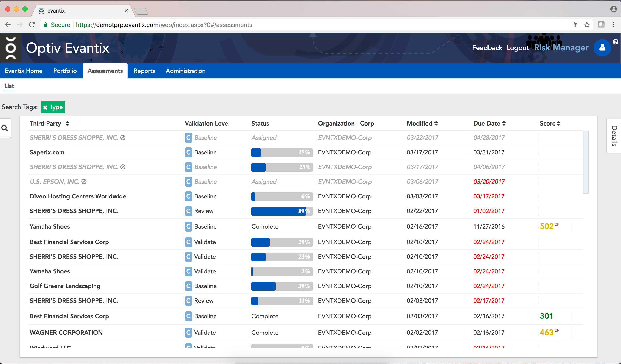Click the new tab button
Viewport: 621px width, 364px height.
[141, 11]
